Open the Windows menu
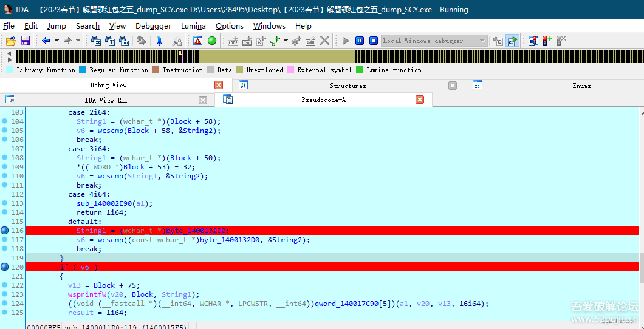The width and height of the screenshot is (644, 329). pyautogui.click(x=269, y=26)
